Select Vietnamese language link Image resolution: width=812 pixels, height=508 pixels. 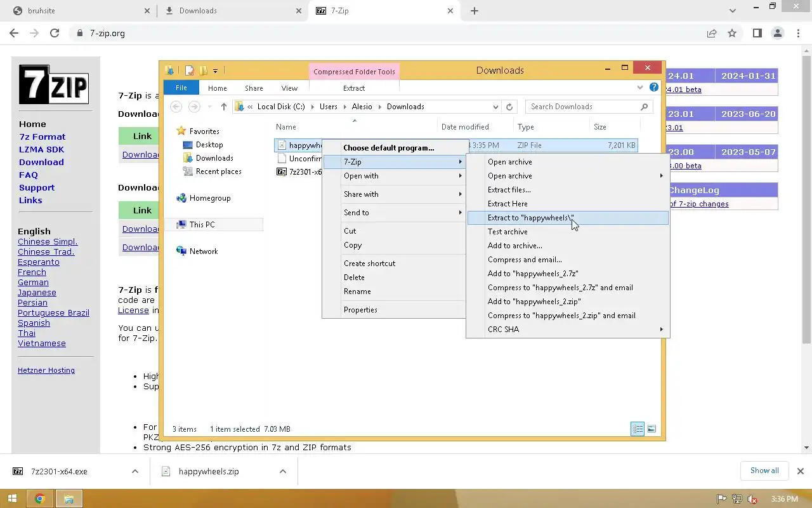click(x=42, y=344)
